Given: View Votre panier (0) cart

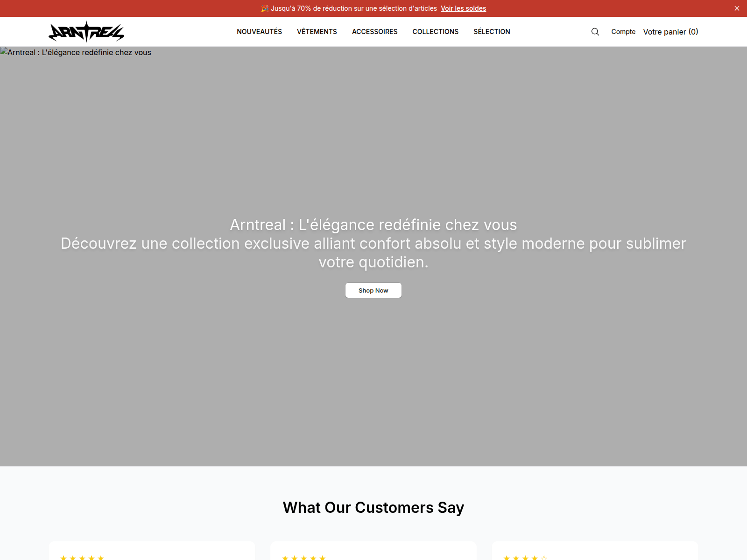Looking at the screenshot, I should pyautogui.click(x=671, y=32).
